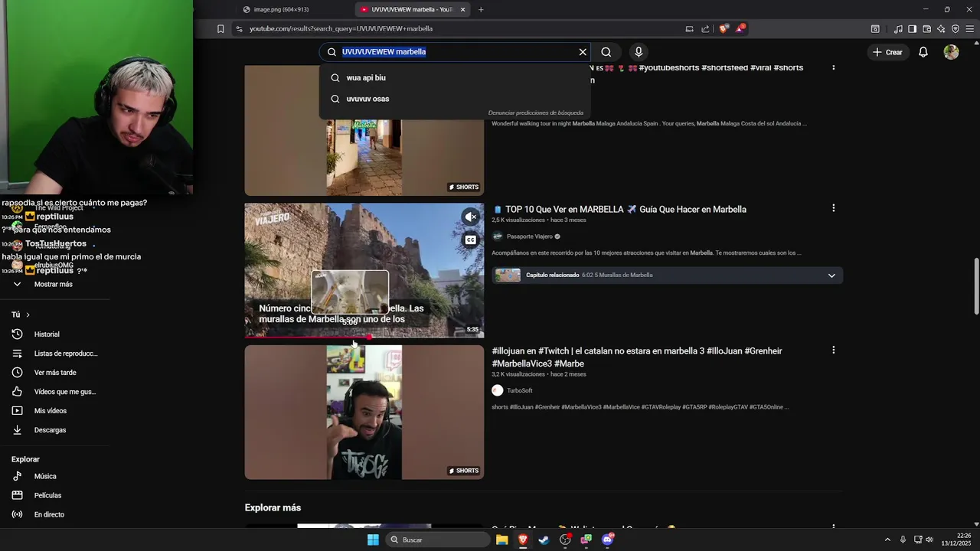Open File Explorer from taskbar
Viewport: 980px width, 551px height.
pyautogui.click(x=502, y=540)
